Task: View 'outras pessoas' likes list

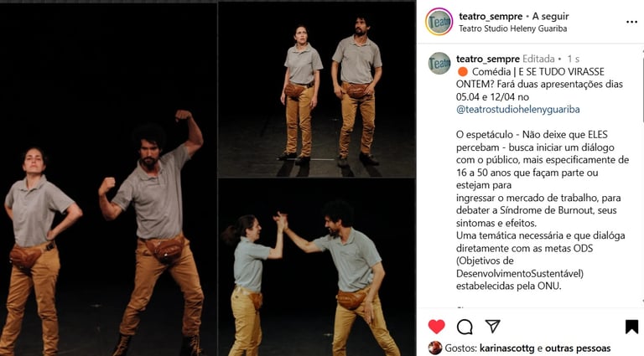Action: (578, 348)
